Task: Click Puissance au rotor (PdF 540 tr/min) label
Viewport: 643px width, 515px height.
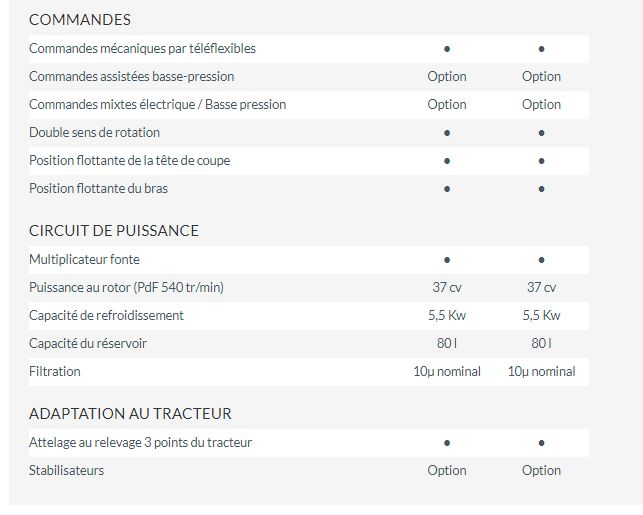Action: tap(126, 287)
